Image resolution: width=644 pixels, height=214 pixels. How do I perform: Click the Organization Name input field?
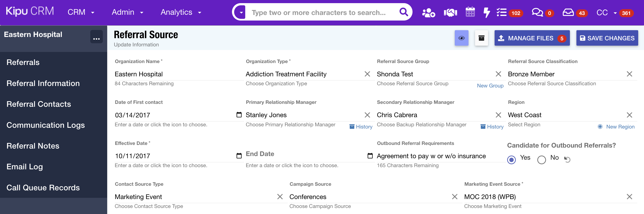(x=179, y=74)
